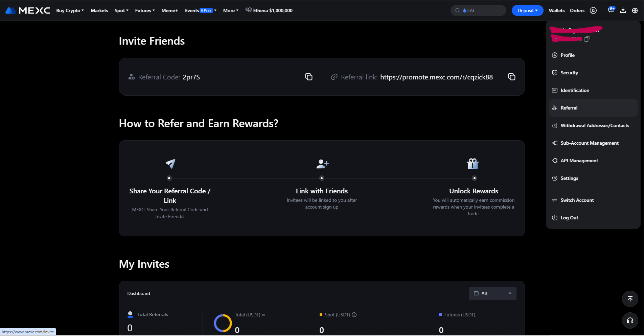Copy the account UID
Image resolution: width=644 pixels, height=336 pixels.
587,39
